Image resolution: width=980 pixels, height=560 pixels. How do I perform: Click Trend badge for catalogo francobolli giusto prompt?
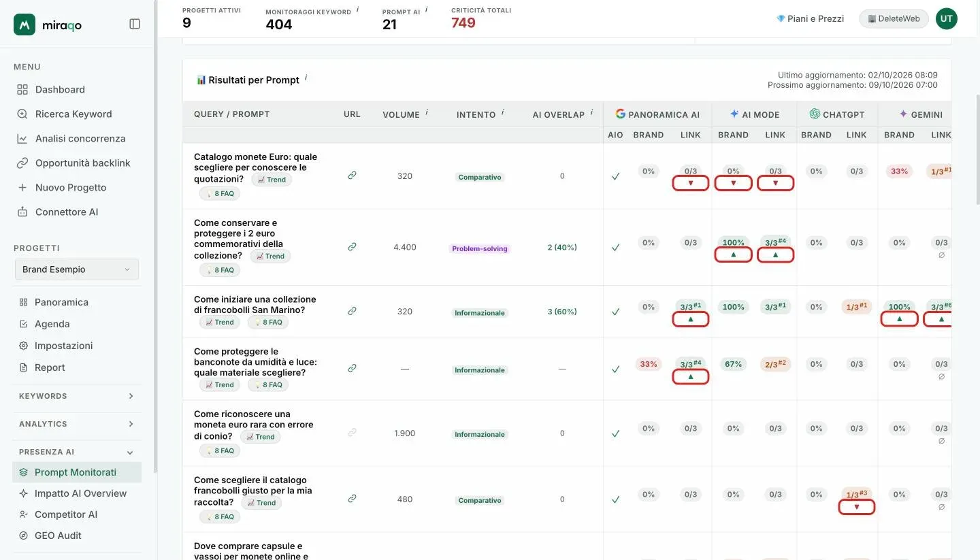click(x=261, y=503)
